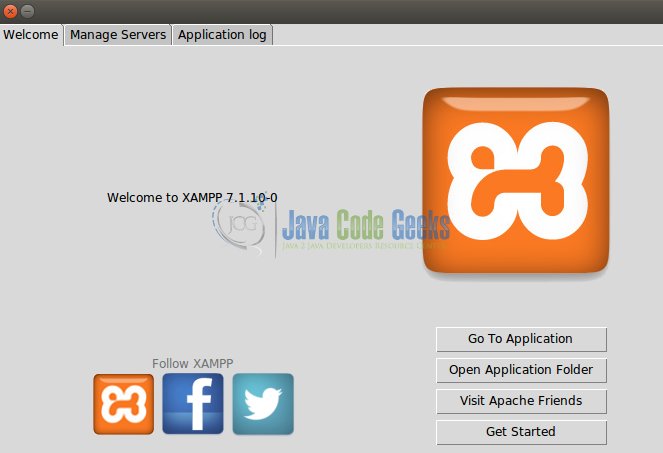Click the Visit Apache Friends button
Screen dimensions: 663x453
click(521, 401)
